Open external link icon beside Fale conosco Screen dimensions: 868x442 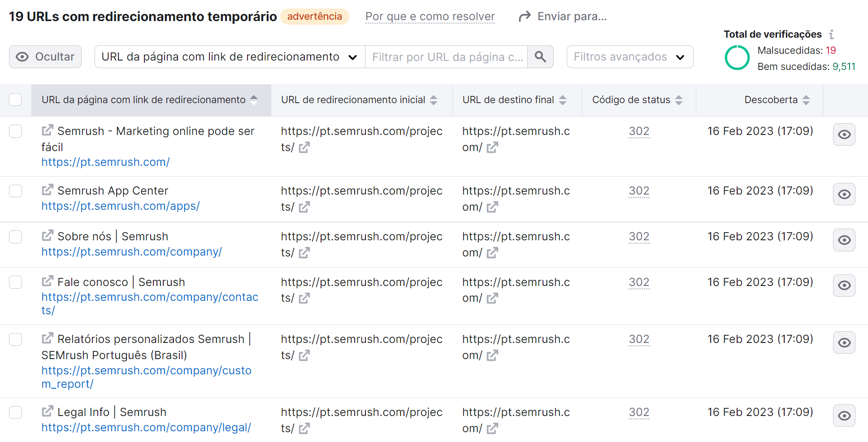point(47,281)
